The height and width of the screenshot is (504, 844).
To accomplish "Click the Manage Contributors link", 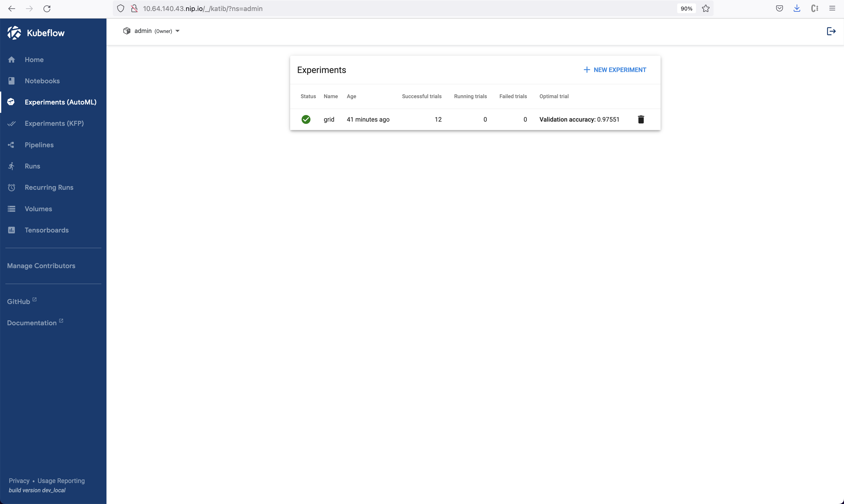I will (41, 266).
